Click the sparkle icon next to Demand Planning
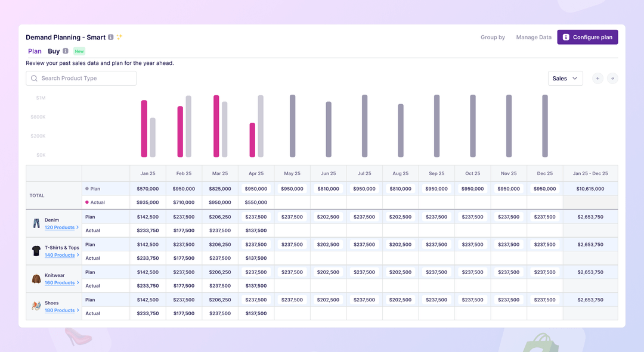The image size is (644, 352). pos(119,36)
